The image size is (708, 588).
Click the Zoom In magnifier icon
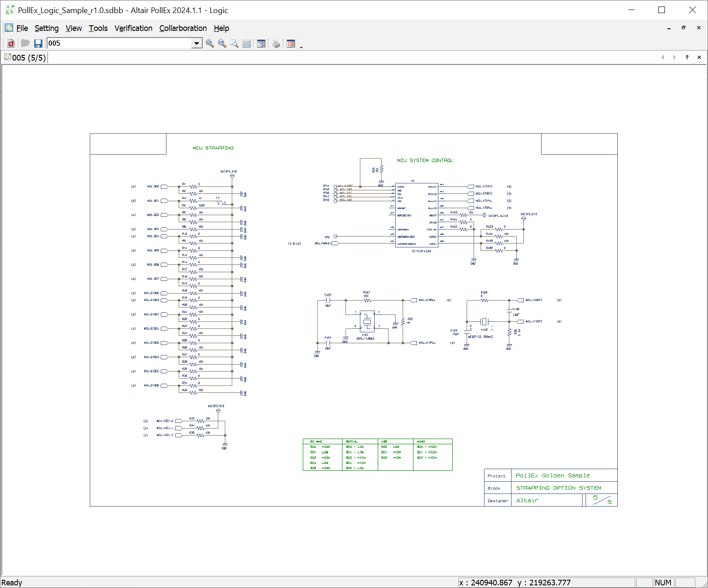point(210,44)
